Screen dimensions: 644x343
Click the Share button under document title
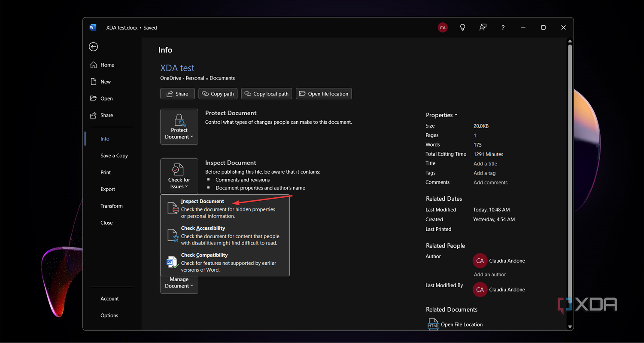(x=177, y=94)
